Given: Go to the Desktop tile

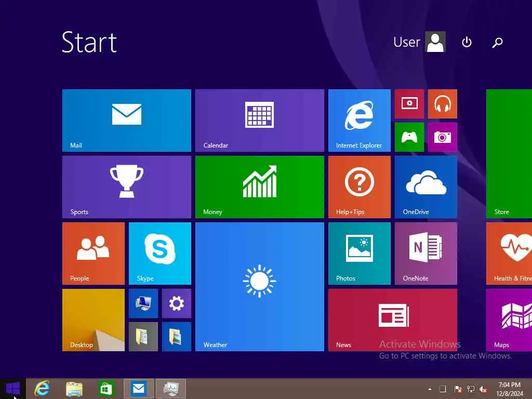Looking at the screenshot, I should (x=94, y=320).
